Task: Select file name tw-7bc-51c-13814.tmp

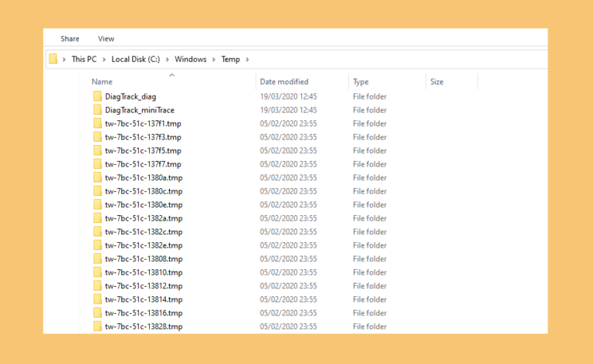Action: tap(144, 299)
